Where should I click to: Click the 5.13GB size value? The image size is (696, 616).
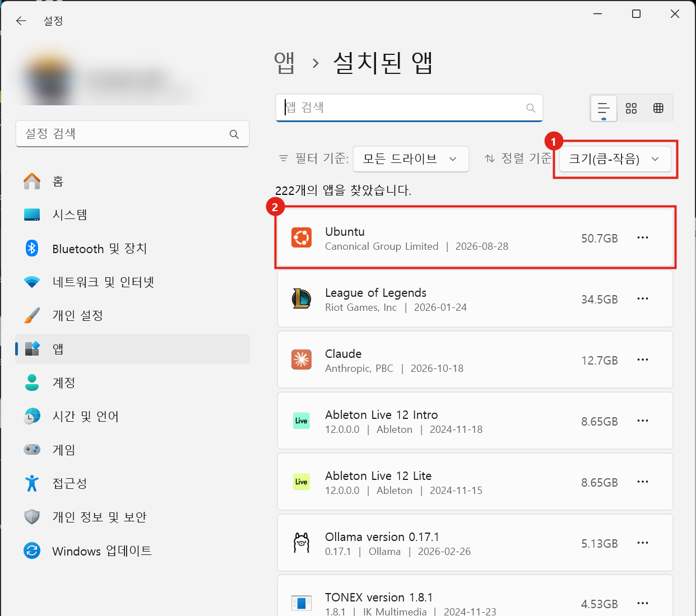[x=599, y=544]
